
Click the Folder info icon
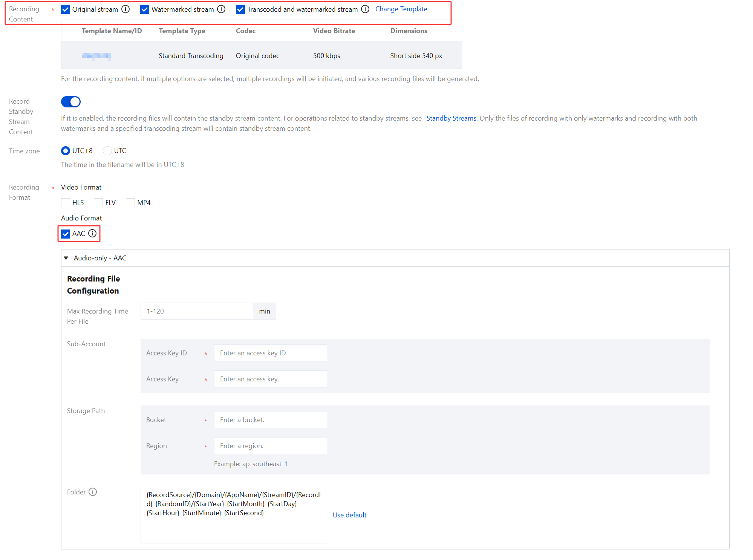click(x=93, y=492)
